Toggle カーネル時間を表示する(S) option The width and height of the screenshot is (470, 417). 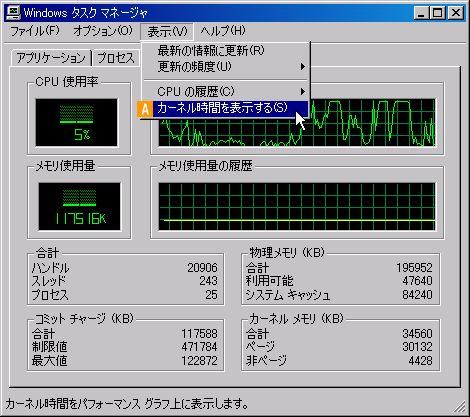tap(222, 108)
